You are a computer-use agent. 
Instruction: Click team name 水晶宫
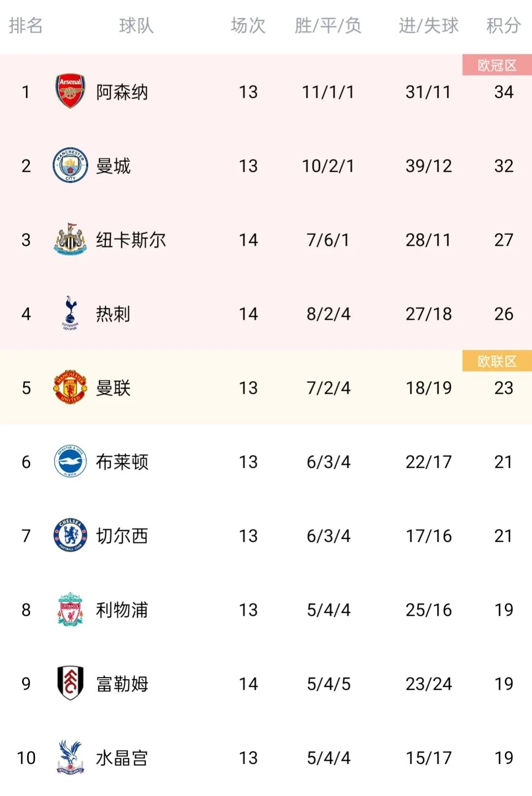click(122, 758)
